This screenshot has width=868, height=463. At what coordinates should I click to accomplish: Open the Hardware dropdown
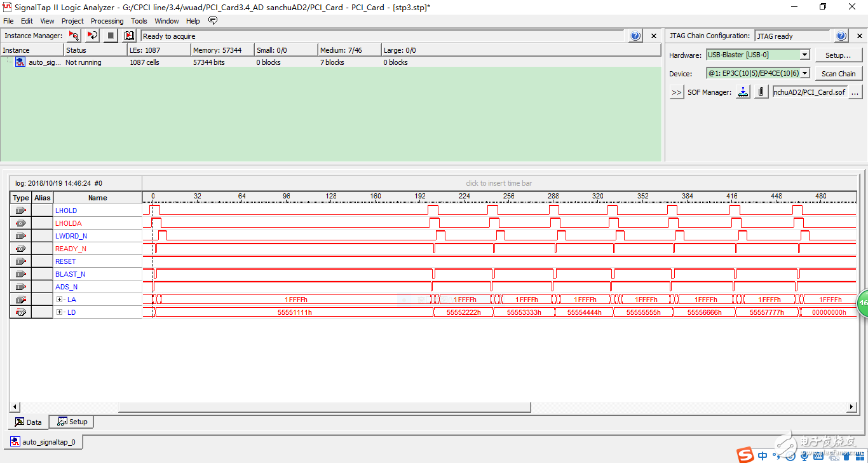[x=805, y=55]
